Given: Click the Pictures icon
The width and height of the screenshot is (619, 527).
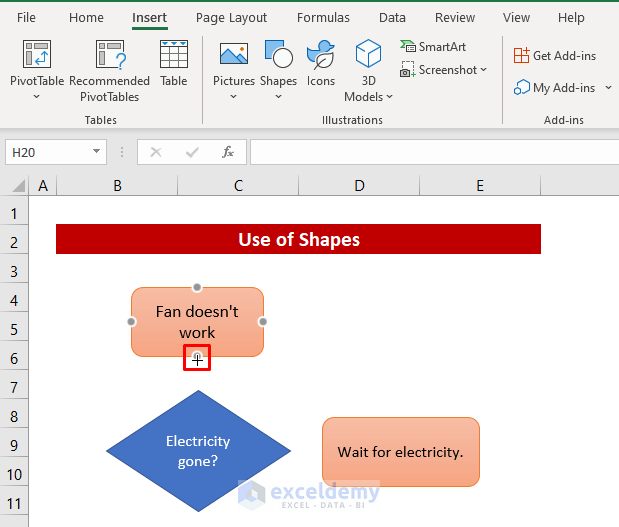Looking at the screenshot, I should click(234, 54).
